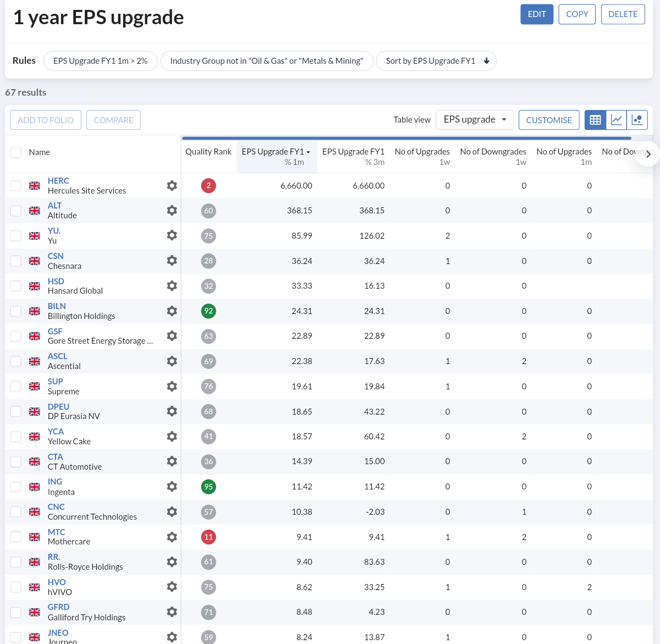Show more columns with the right arrow
660x644 pixels.
(648, 154)
